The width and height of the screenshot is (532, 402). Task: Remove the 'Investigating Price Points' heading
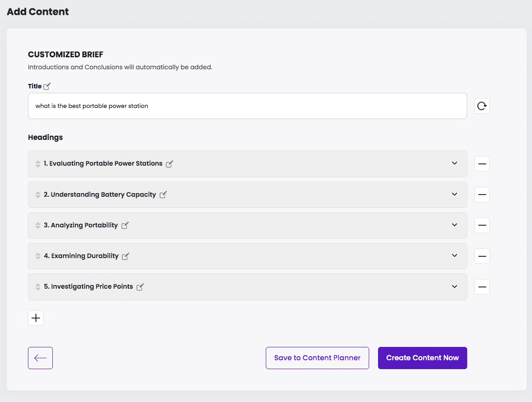point(482,287)
